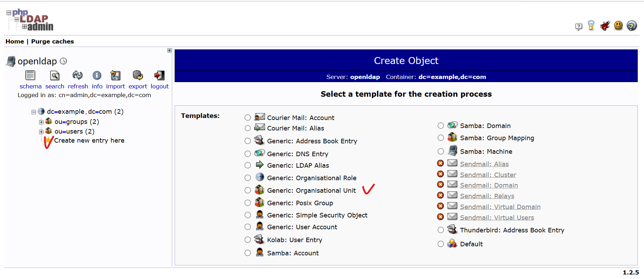The image size is (644, 279).
Task: Select the Courier Mail: Account radio button
Action: pos(248,118)
